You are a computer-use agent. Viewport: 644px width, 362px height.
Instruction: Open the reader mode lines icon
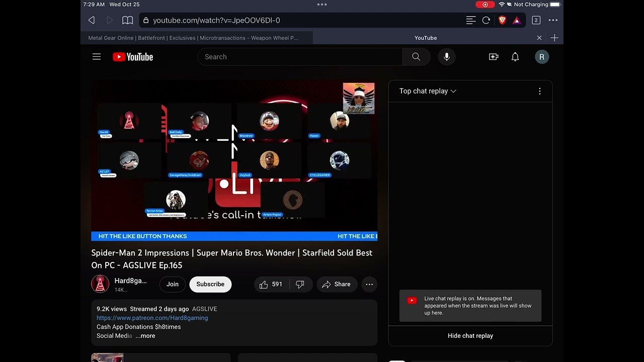471,20
